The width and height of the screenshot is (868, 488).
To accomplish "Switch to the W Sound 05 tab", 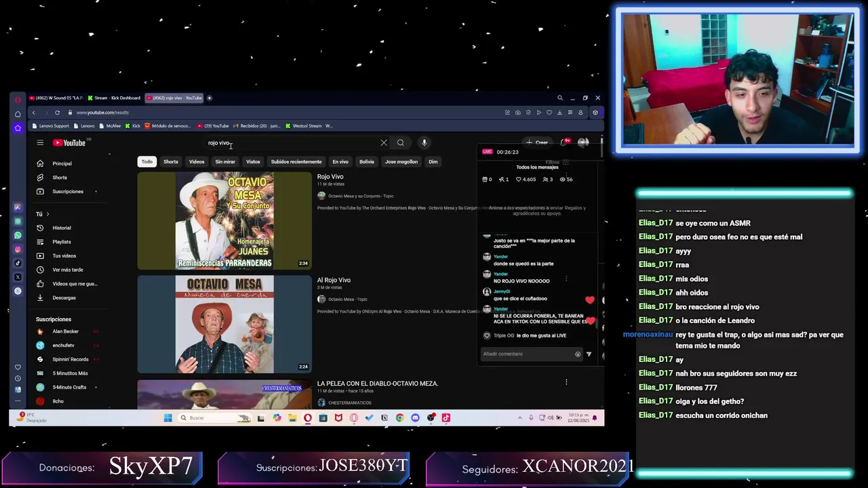I will (x=56, y=98).
